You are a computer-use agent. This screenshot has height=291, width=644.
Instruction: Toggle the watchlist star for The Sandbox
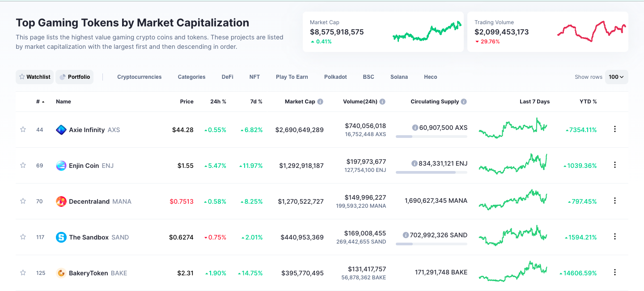point(23,237)
